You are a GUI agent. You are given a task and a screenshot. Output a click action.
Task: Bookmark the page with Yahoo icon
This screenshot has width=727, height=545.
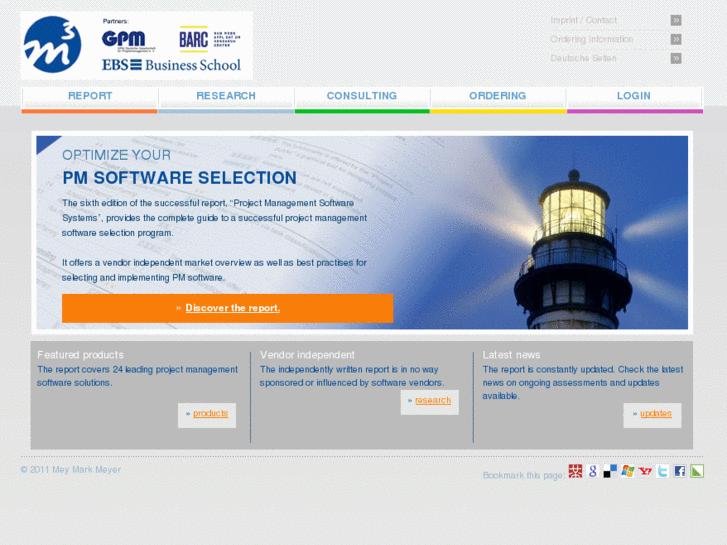pos(645,471)
